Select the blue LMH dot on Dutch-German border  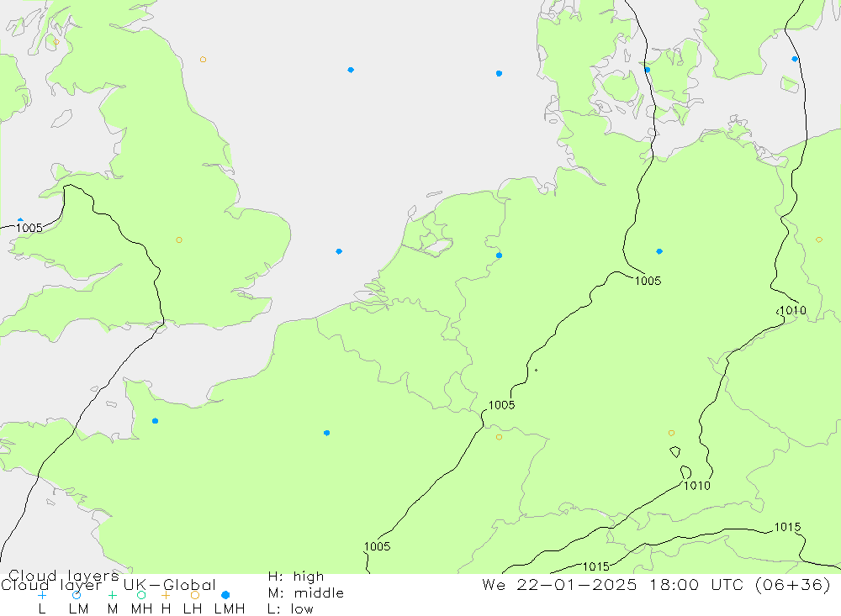(500, 255)
